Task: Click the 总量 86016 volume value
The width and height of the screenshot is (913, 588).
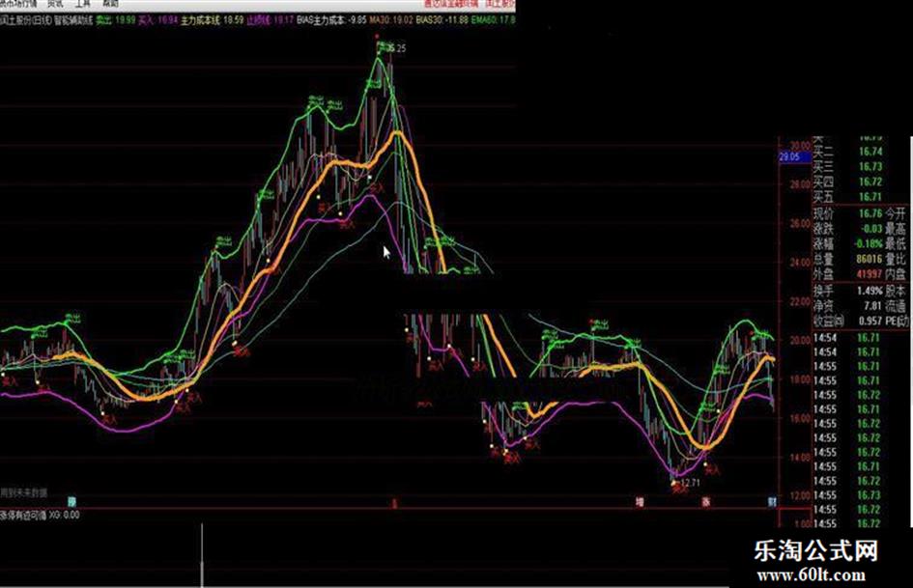Action: tap(870, 259)
